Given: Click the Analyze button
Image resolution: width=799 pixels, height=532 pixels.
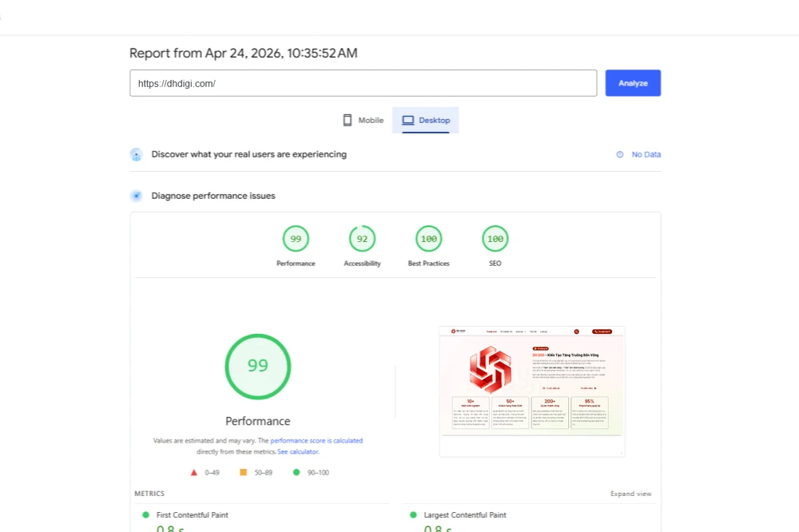Looking at the screenshot, I should 633,83.
